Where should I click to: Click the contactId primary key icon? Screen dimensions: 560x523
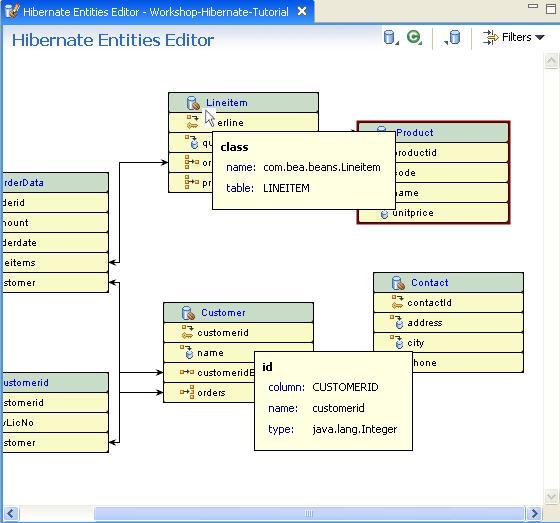(x=397, y=302)
